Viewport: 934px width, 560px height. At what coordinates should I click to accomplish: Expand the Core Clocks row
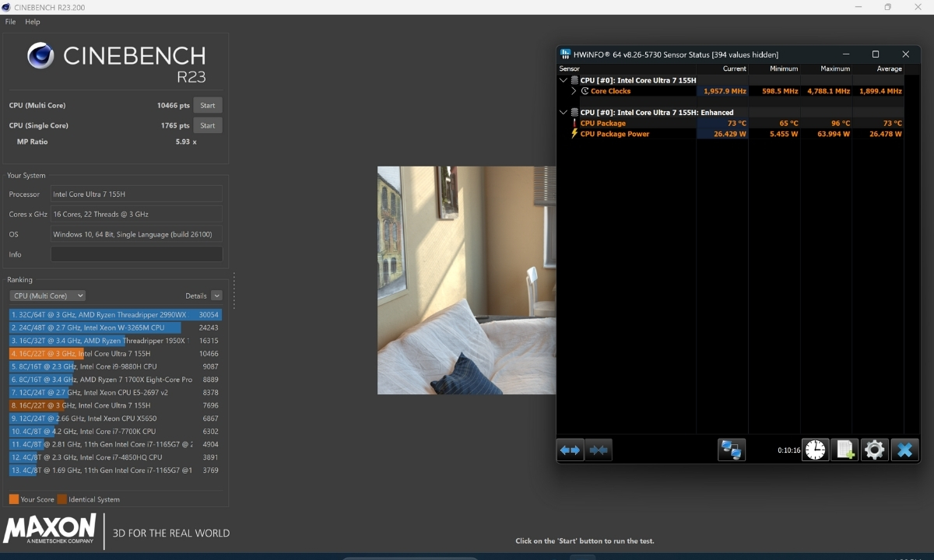[574, 91]
